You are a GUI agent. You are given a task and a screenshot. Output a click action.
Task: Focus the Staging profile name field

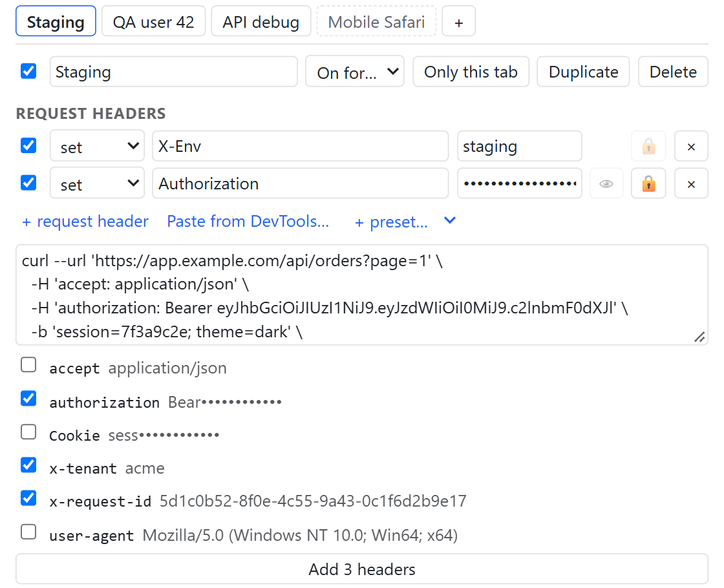click(x=174, y=72)
